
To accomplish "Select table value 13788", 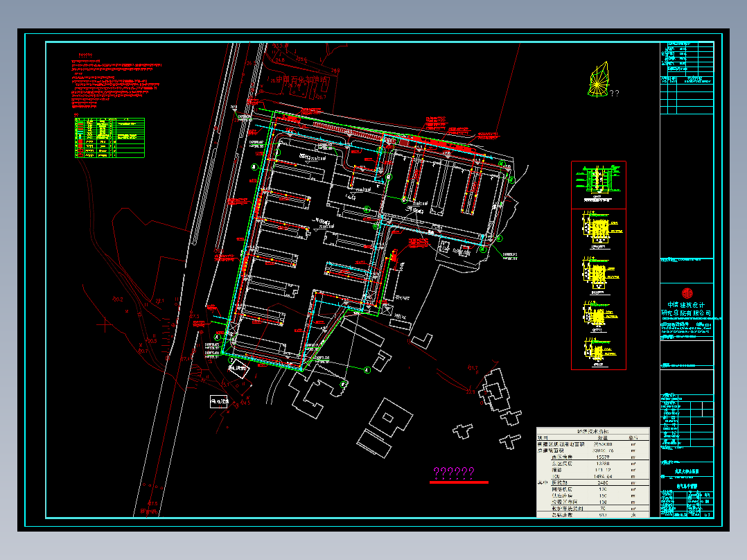I will pyautogui.click(x=603, y=463).
